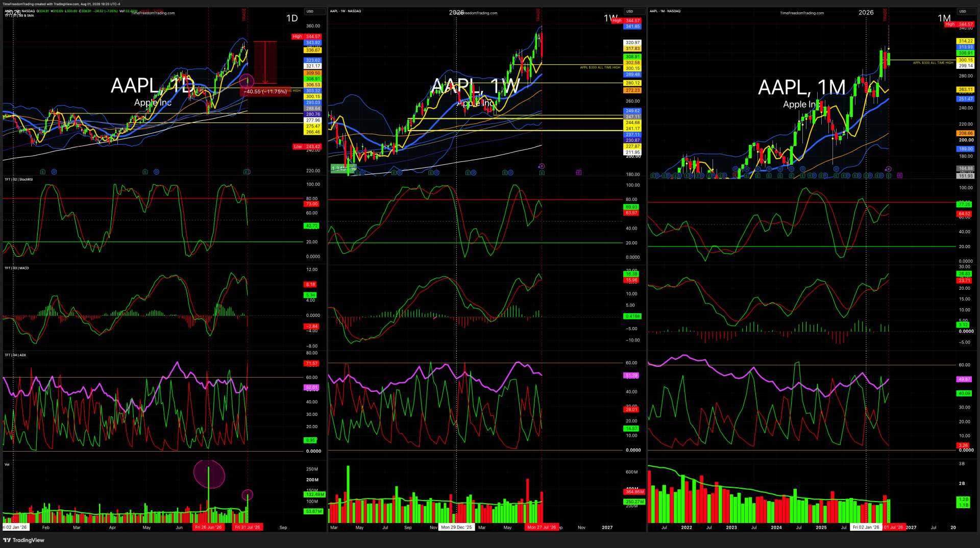Click the 341.85 price label on weekly chart
This screenshot has height=548, width=980.
pyautogui.click(x=632, y=27)
